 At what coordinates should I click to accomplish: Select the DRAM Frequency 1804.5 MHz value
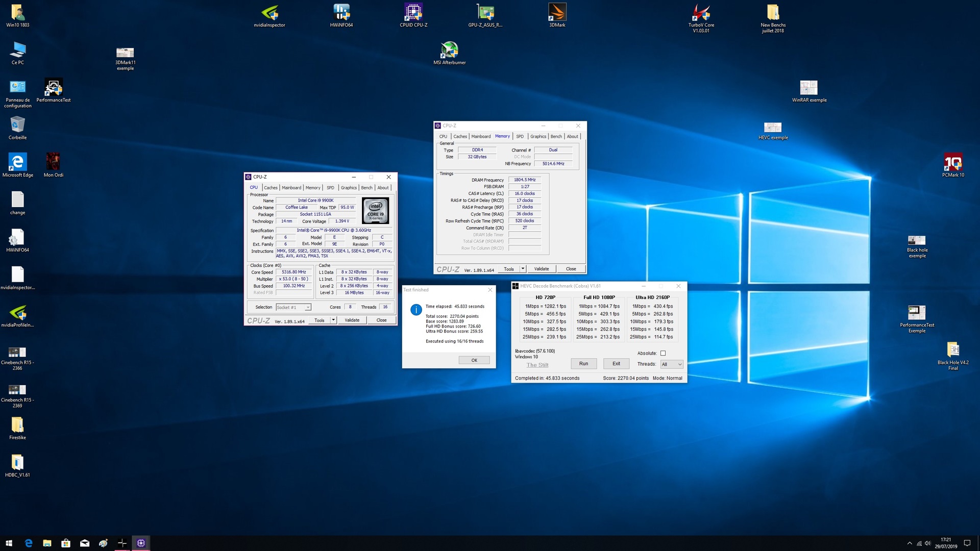[525, 180]
